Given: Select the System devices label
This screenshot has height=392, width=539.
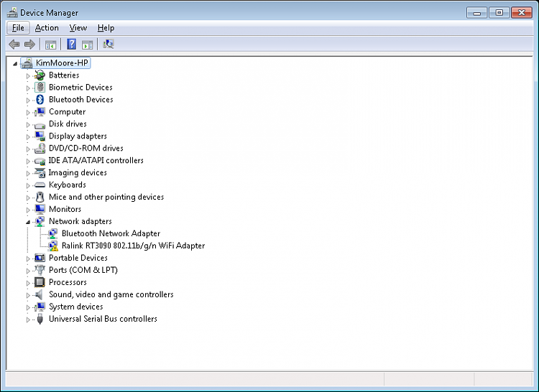Looking at the screenshot, I should [75, 307].
